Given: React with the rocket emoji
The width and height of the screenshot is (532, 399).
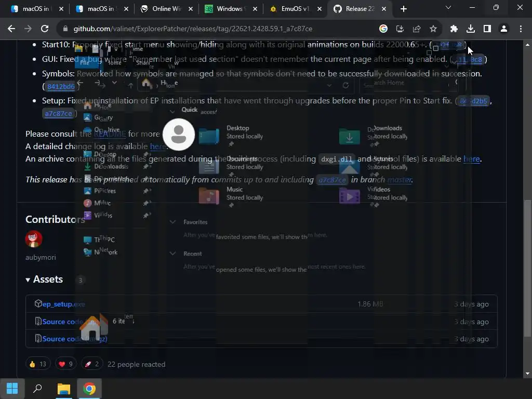Looking at the screenshot, I should (92, 364).
